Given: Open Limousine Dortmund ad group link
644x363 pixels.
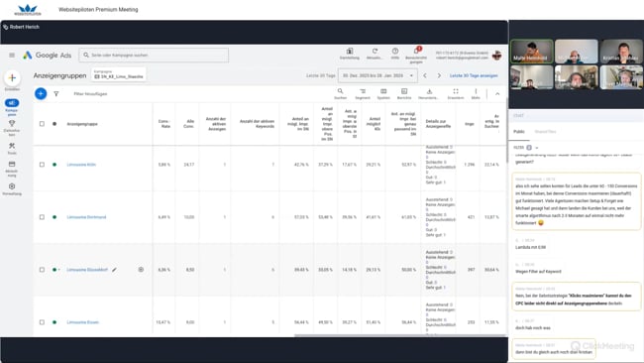Looking at the screenshot, I should pyautogui.click(x=86, y=217).
